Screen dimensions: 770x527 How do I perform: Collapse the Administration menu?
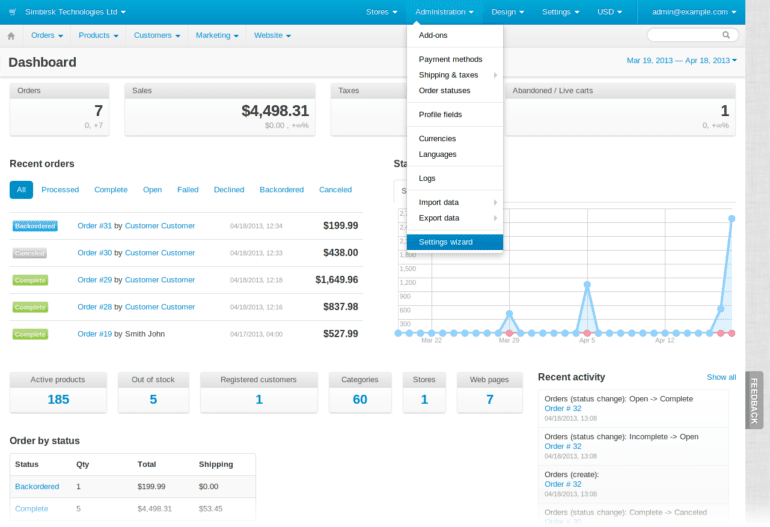(x=444, y=12)
